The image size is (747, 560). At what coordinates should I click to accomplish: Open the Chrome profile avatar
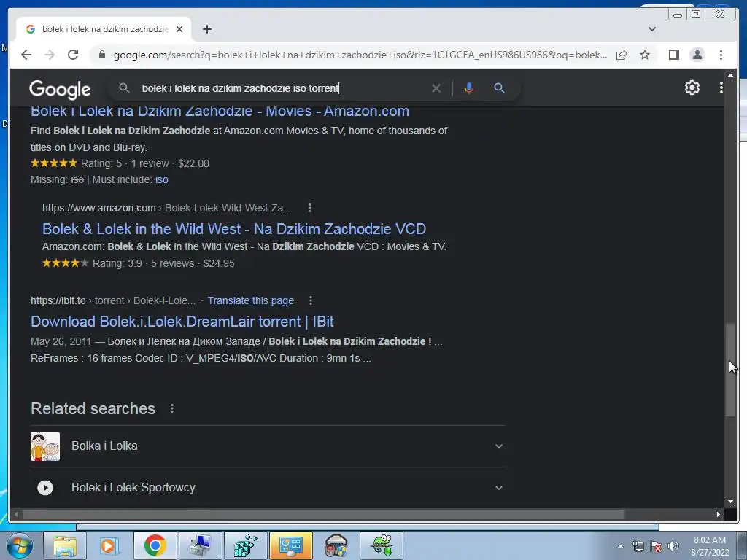[x=697, y=55]
